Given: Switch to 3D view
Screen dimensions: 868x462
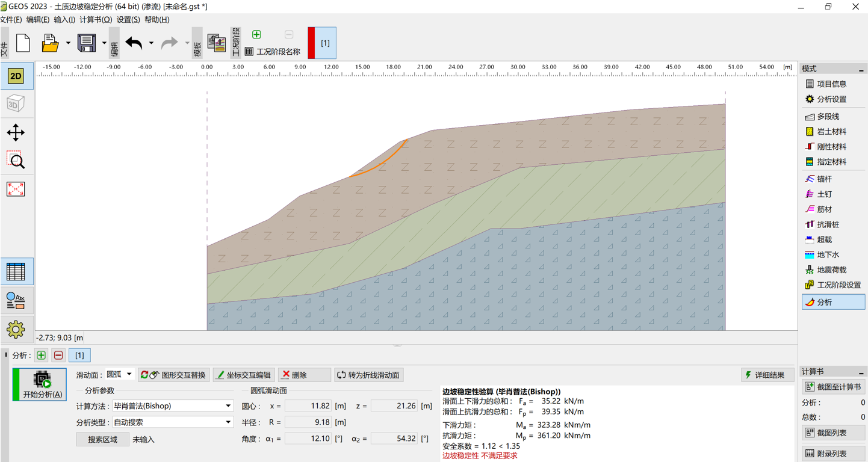Looking at the screenshot, I should point(16,103).
